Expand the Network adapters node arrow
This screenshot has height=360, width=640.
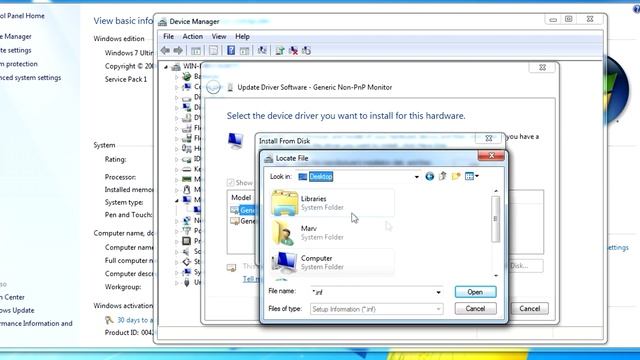coord(177,220)
